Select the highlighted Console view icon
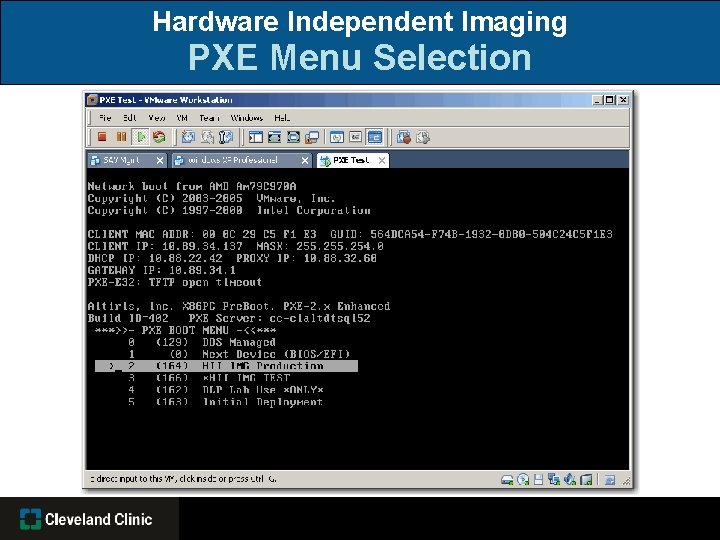This screenshot has width=720, height=540. tap(375, 137)
